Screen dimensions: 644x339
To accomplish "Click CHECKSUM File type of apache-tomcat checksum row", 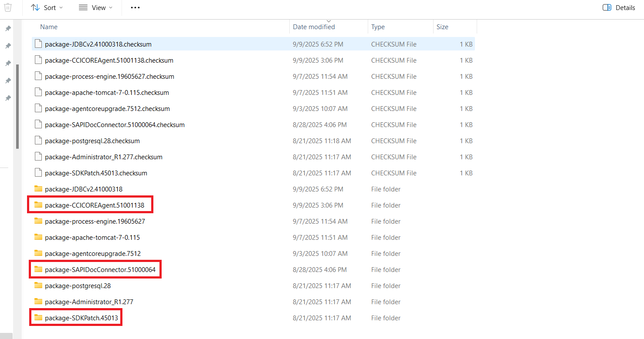I will [x=394, y=93].
